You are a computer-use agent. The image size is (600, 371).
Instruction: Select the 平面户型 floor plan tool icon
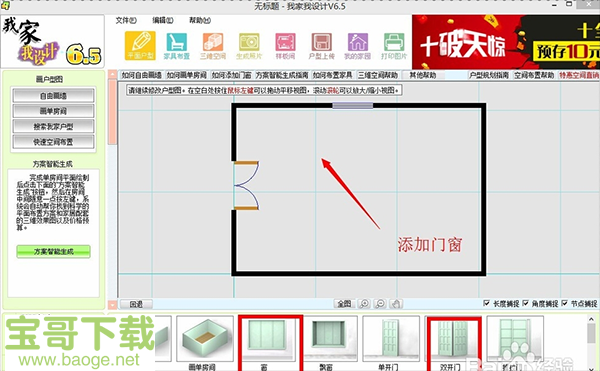(140, 46)
